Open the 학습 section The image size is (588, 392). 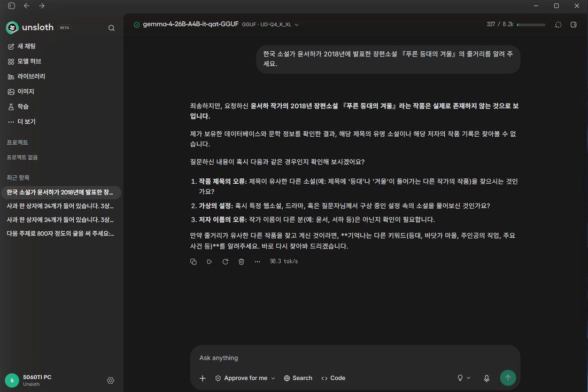click(x=18, y=106)
